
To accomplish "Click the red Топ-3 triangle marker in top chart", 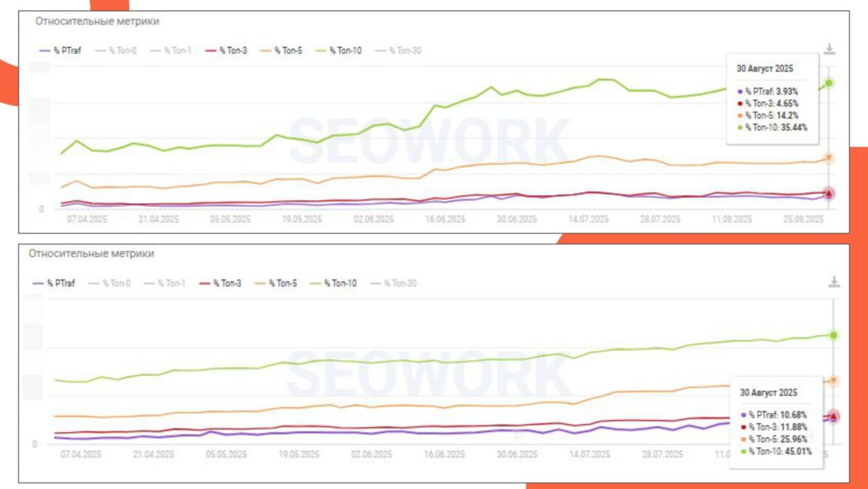I will click(829, 194).
